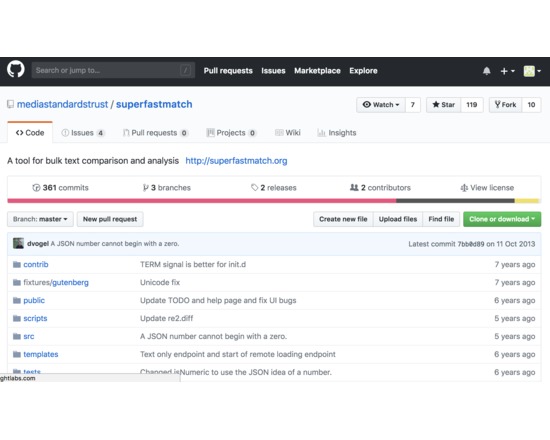Open the user avatar menu
Screen dimensions: 550x440
click(532, 71)
